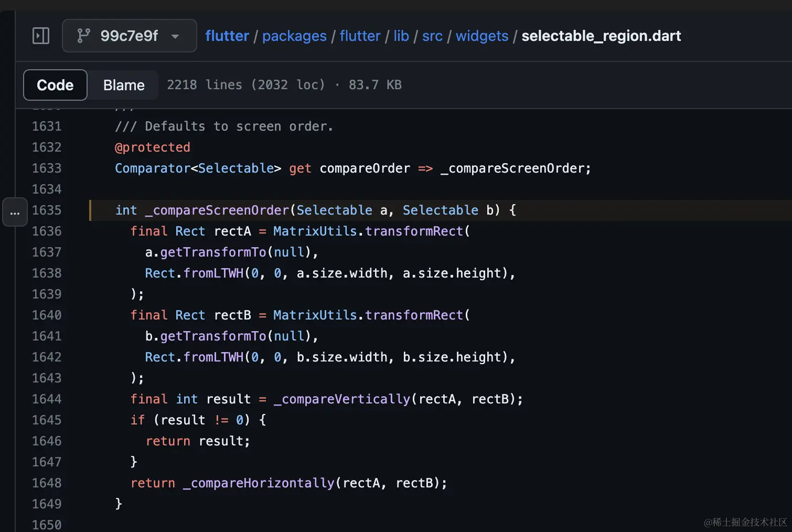
Task: Select line number 1647
Action: (x=47, y=462)
